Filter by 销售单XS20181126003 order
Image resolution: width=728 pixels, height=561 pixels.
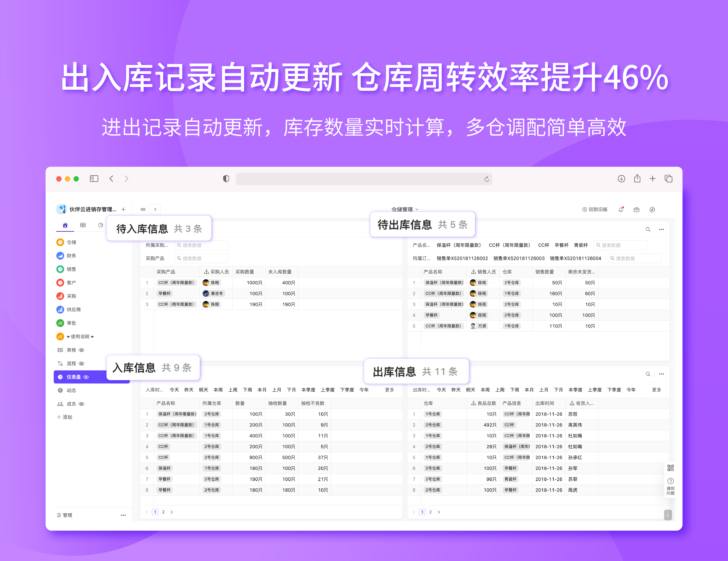point(519,258)
